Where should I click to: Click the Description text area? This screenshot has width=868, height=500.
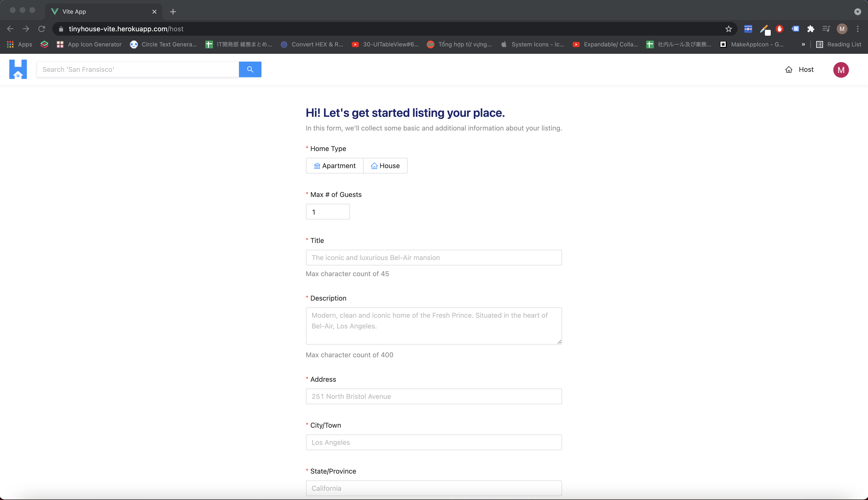click(434, 326)
